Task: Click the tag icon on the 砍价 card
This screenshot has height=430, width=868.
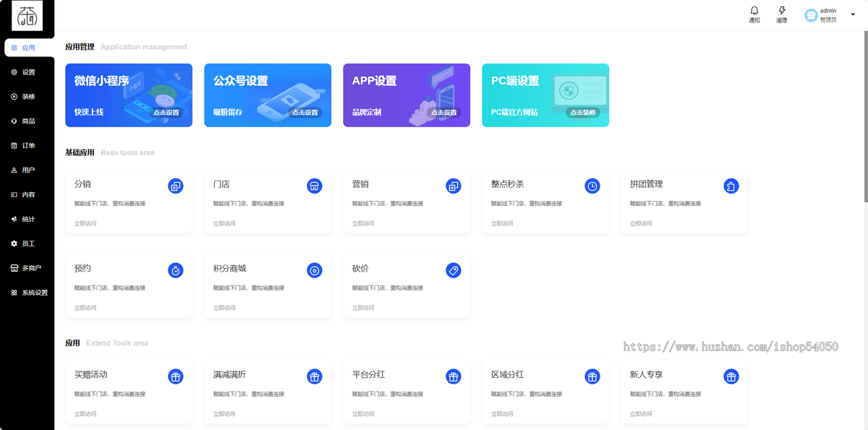Action: pyautogui.click(x=454, y=270)
